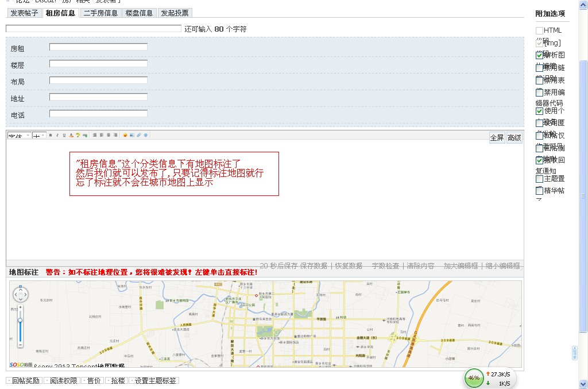
Task: Click the 恢复数据 link
Action: click(x=349, y=265)
